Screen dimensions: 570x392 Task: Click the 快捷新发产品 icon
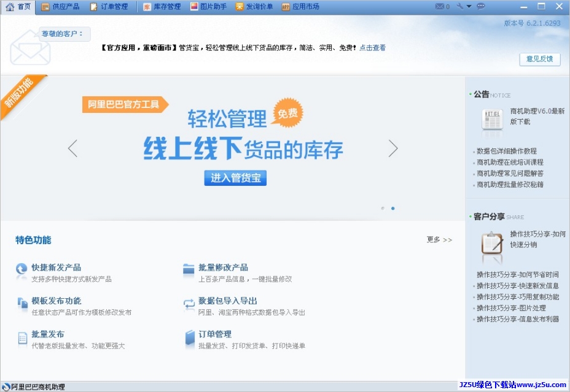(x=21, y=269)
